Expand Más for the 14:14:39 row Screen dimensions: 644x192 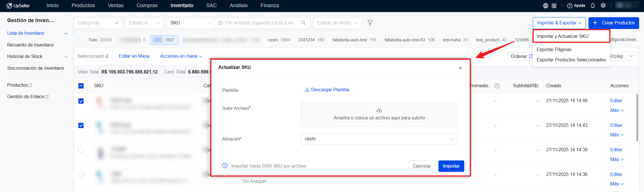617,160
